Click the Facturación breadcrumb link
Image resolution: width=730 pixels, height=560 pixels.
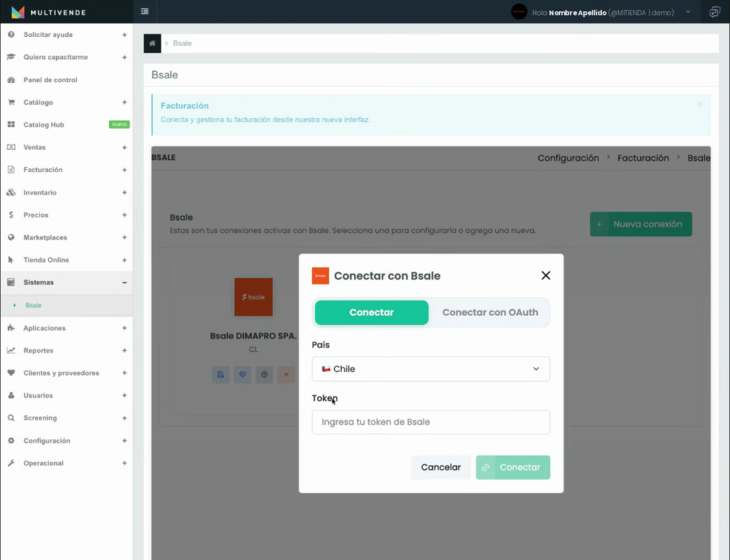coord(643,158)
